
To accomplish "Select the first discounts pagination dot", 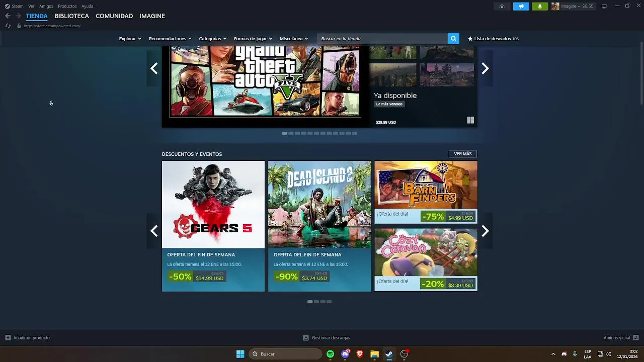I will tap(310, 302).
